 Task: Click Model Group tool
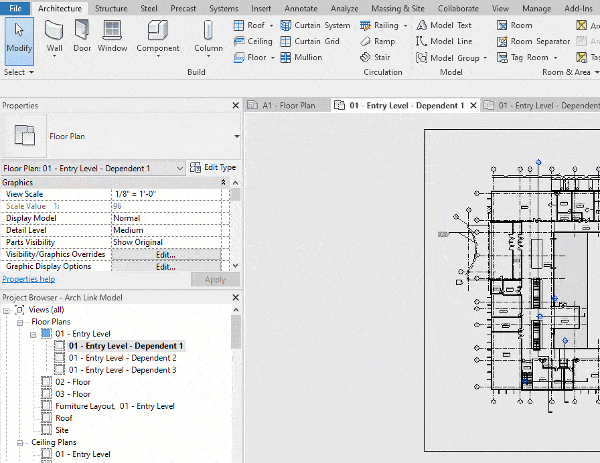point(448,58)
